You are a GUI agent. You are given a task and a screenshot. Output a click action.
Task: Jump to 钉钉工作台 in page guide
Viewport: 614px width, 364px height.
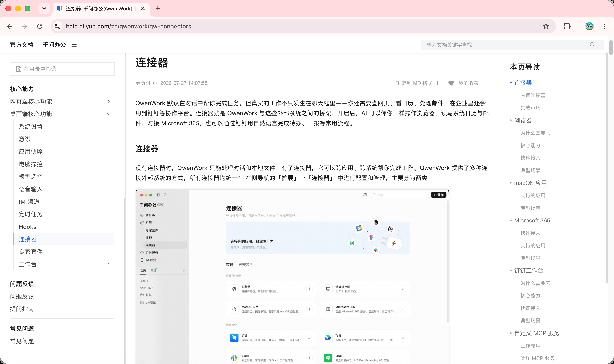(529, 270)
